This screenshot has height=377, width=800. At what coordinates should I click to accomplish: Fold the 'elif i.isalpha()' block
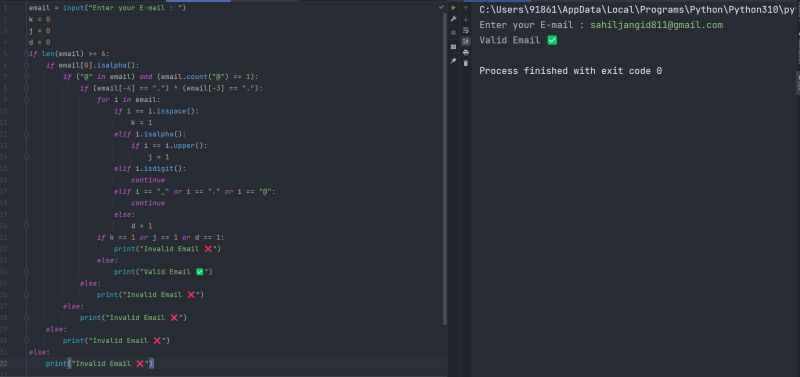tap(26, 134)
